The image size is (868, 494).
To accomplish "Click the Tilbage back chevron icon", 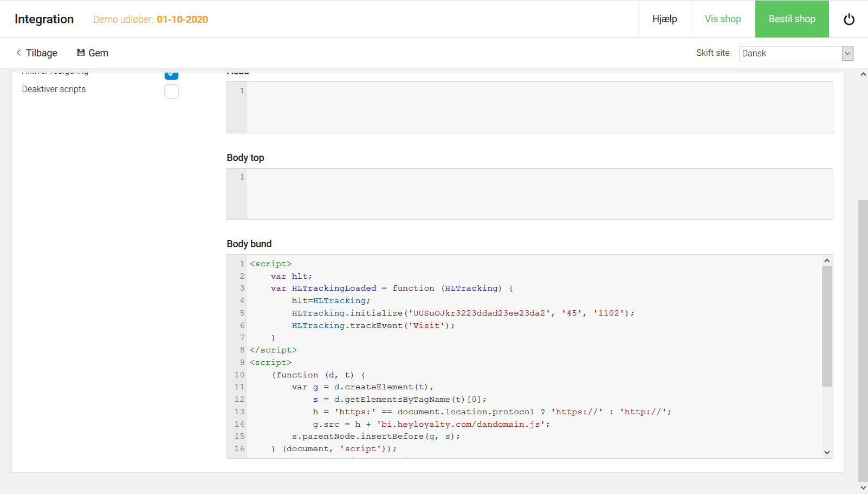I will [x=18, y=53].
